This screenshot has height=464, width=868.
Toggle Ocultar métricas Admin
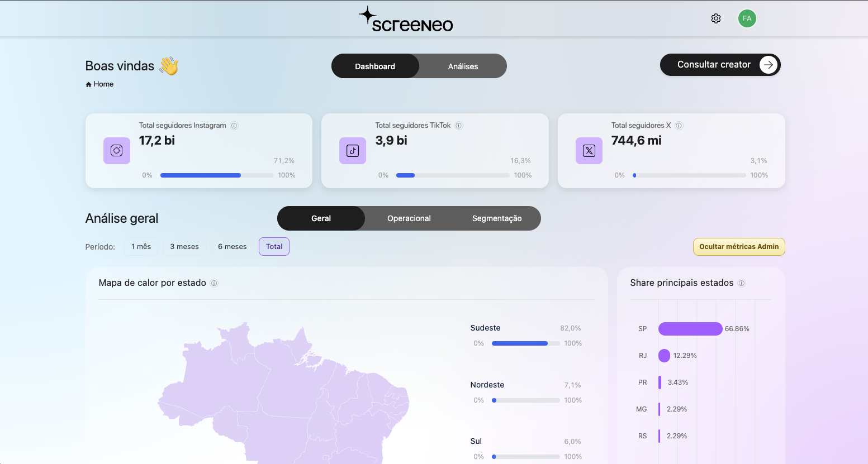739,246
